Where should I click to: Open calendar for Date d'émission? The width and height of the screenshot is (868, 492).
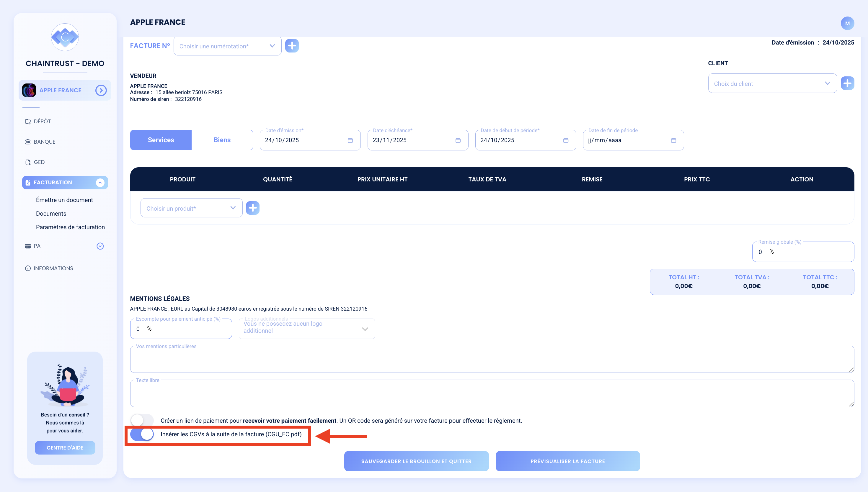point(350,140)
